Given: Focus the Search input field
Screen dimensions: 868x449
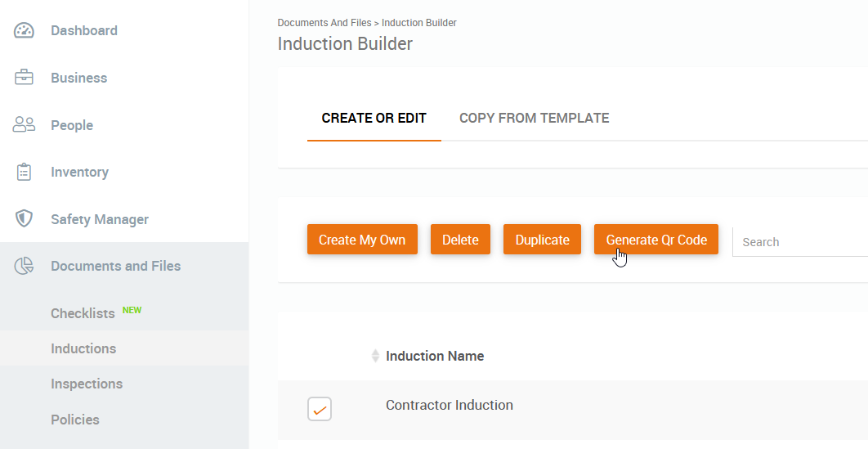Looking at the screenshot, I should [799, 242].
